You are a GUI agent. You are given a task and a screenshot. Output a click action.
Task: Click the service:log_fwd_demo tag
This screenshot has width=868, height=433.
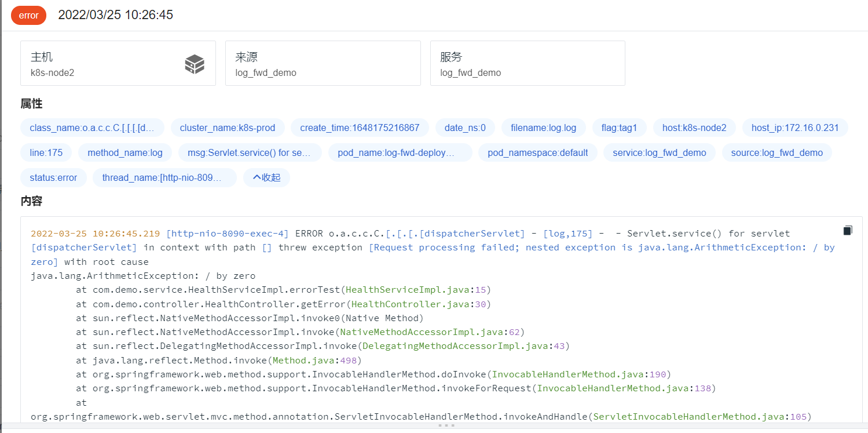pyautogui.click(x=660, y=152)
